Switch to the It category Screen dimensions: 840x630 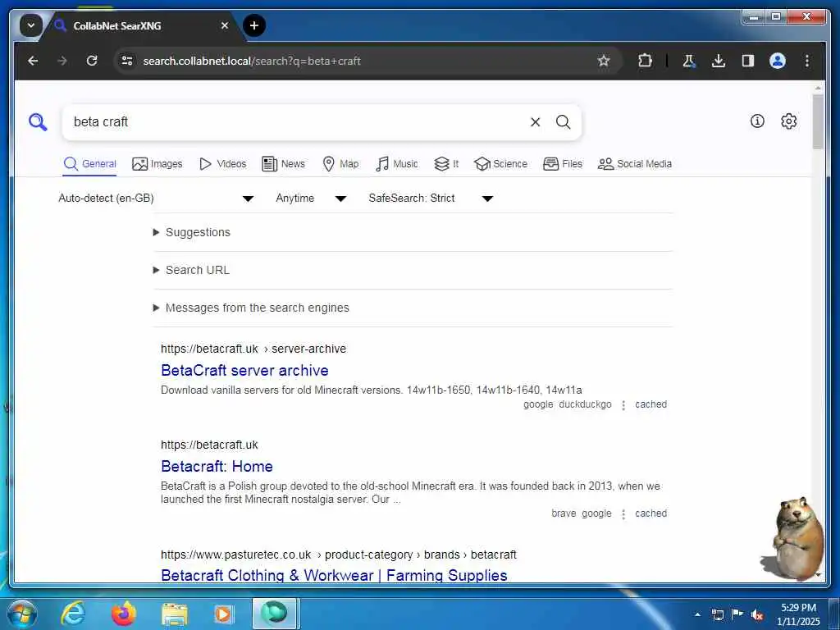[x=446, y=164]
